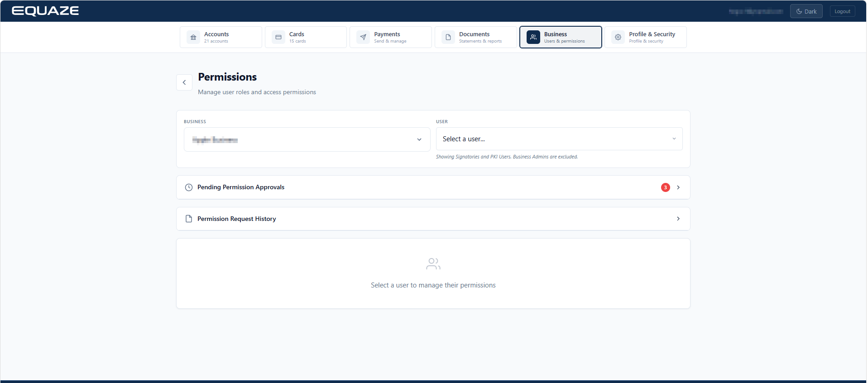The height and width of the screenshot is (383, 868).
Task: Select the Business tab
Action: pos(561,37)
